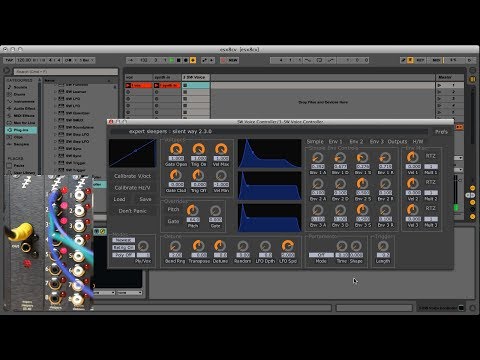Toggle the Draw Mode pencil icon
The image size is (480, 360).
[403, 60]
